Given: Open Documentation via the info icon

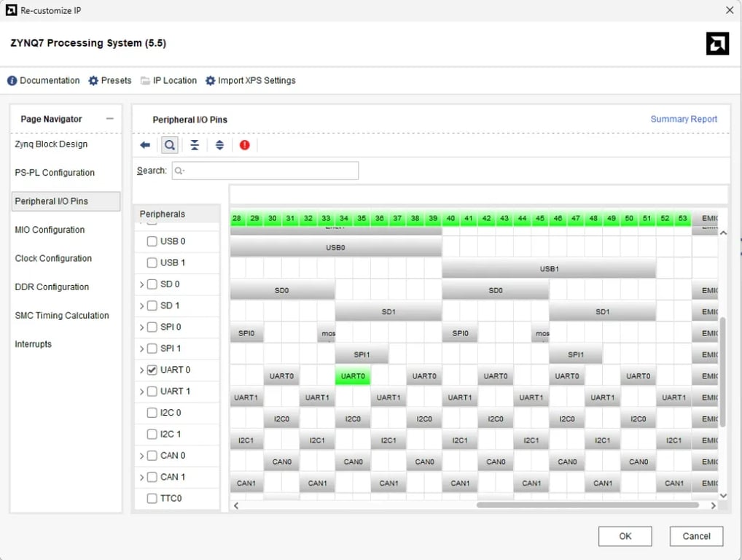Looking at the screenshot, I should [x=12, y=81].
